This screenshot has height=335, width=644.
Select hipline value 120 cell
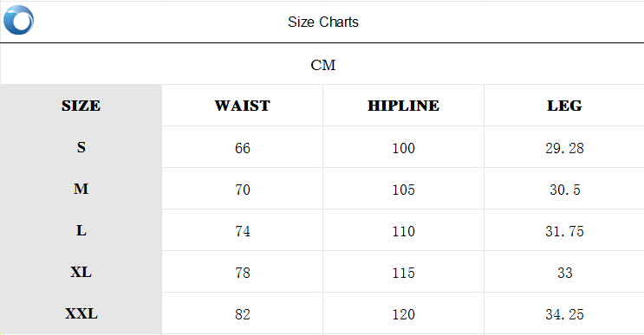(403, 314)
